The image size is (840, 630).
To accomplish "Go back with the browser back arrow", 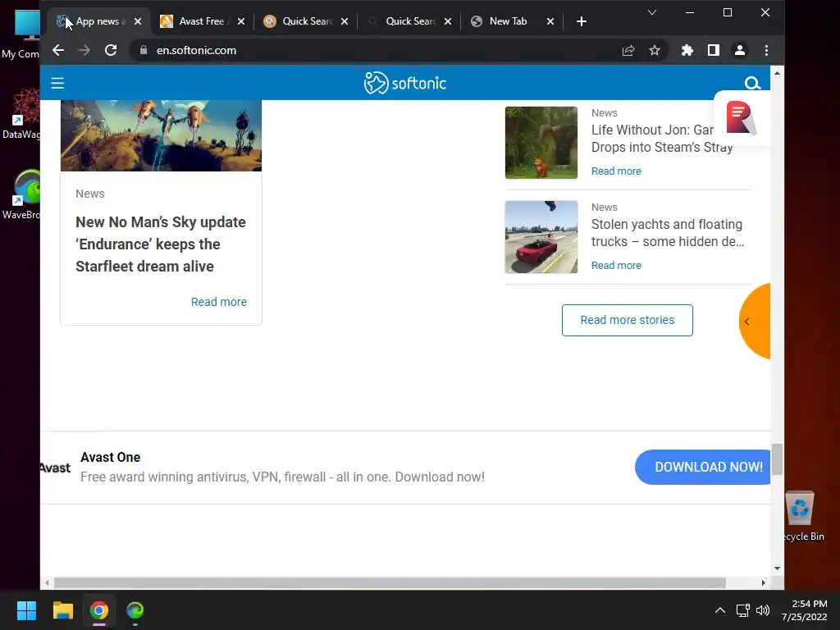I will coord(58,50).
